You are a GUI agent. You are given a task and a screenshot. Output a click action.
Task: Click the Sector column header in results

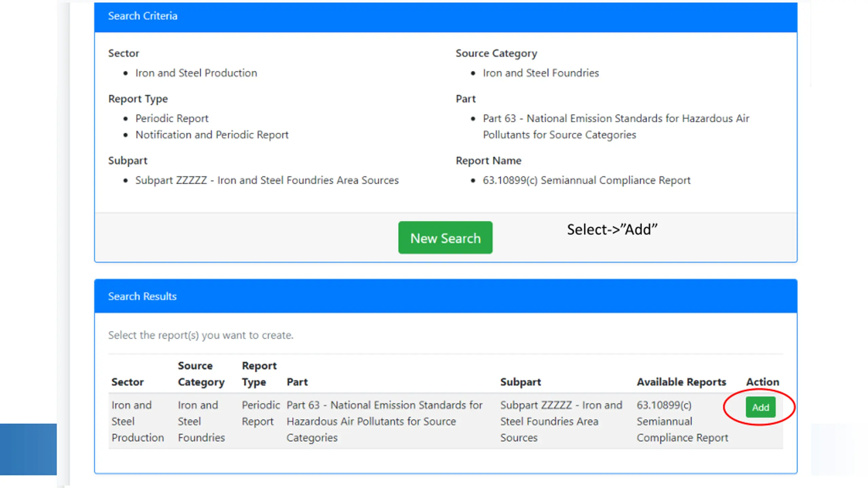coord(127,382)
